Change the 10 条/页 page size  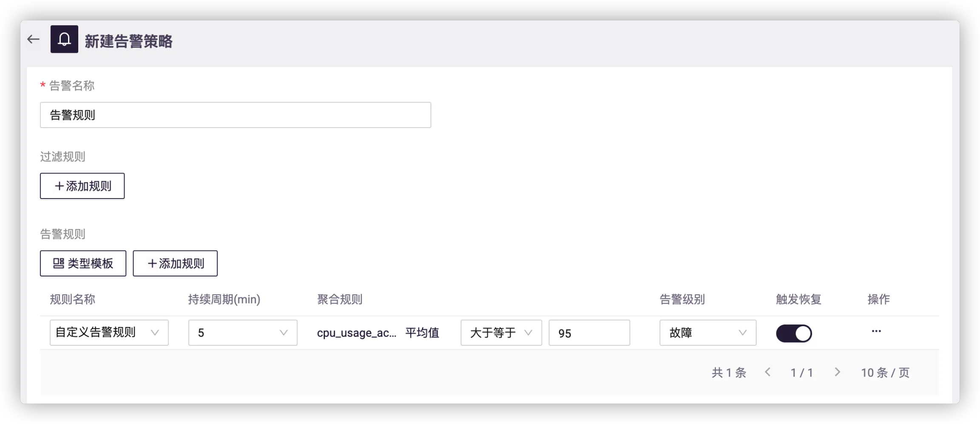point(885,373)
